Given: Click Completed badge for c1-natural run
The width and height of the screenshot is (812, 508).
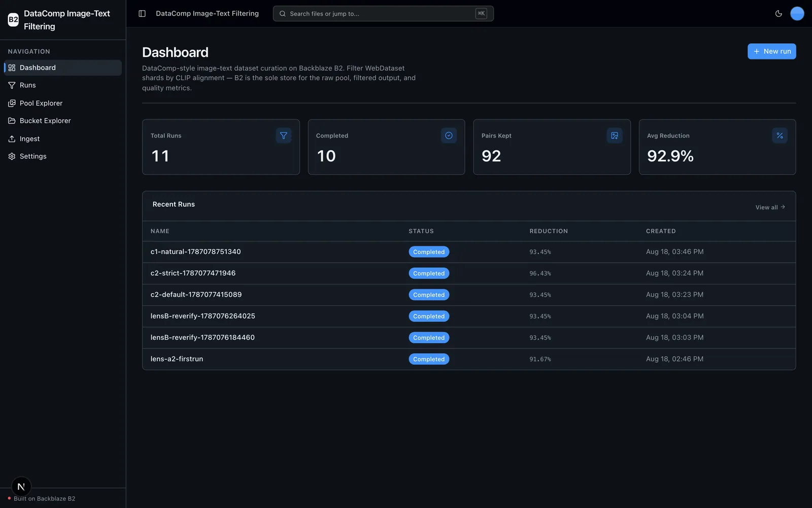Looking at the screenshot, I should pyautogui.click(x=429, y=252).
